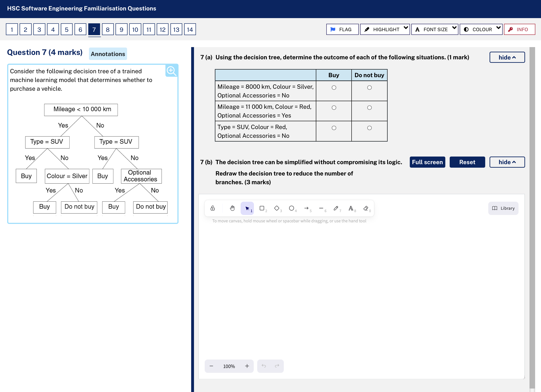Choose Buy for Mileage 11 000 km row
This screenshot has height=392, width=541.
(334, 108)
